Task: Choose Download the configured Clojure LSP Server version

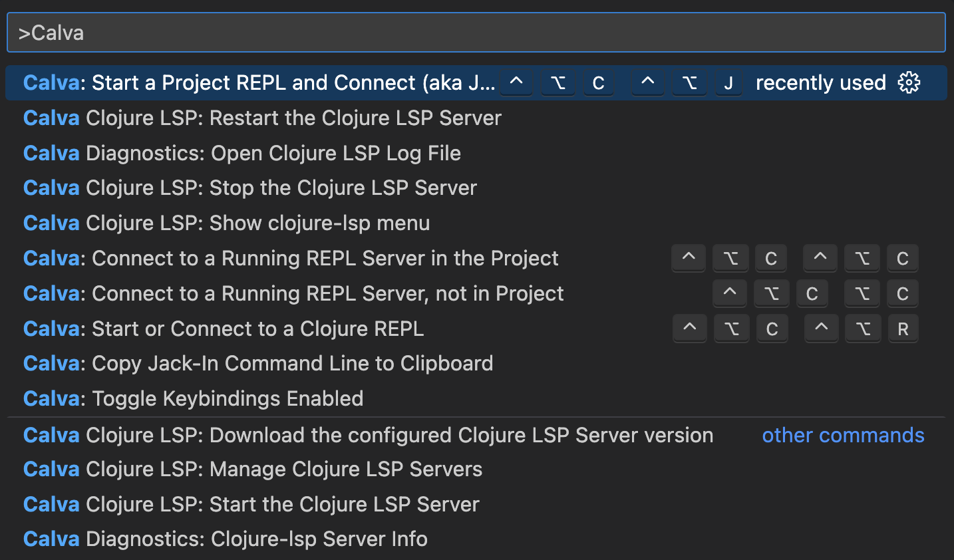Action: pos(476,435)
